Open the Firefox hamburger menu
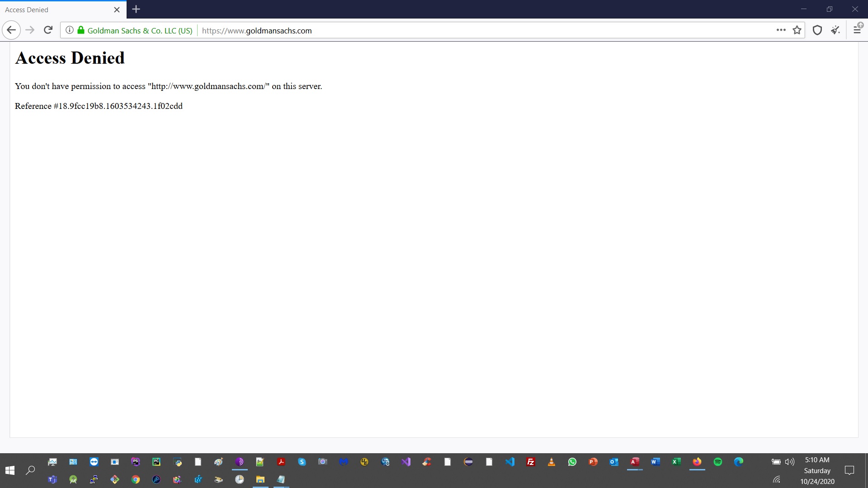The image size is (868, 488). pyautogui.click(x=857, y=30)
